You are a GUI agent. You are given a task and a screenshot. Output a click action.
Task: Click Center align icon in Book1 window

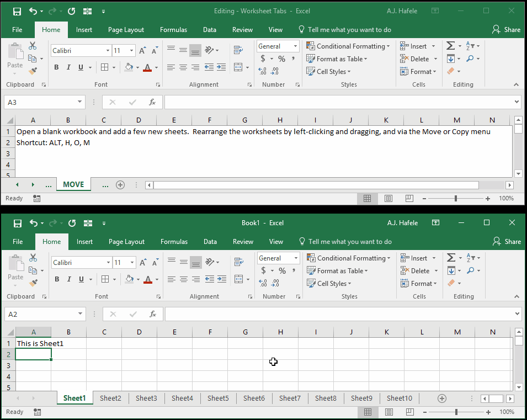click(x=184, y=279)
